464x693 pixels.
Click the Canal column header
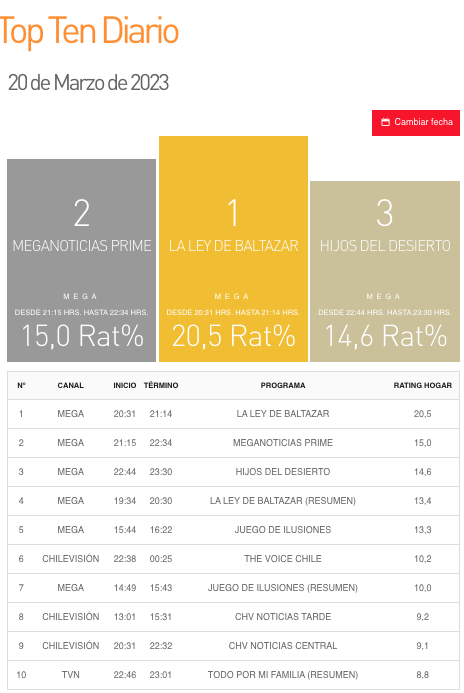pos(70,385)
